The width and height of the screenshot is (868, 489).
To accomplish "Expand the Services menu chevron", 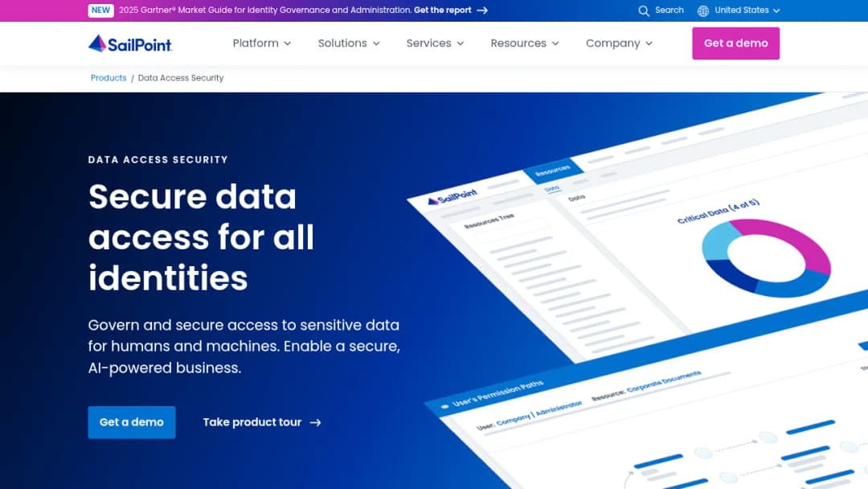I will (x=461, y=43).
